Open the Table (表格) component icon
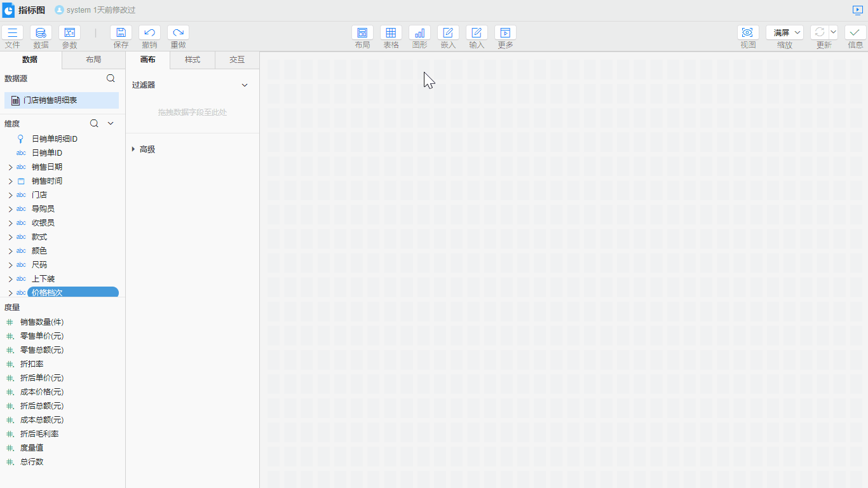Image resolution: width=868 pixels, height=488 pixels. (x=391, y=33)
